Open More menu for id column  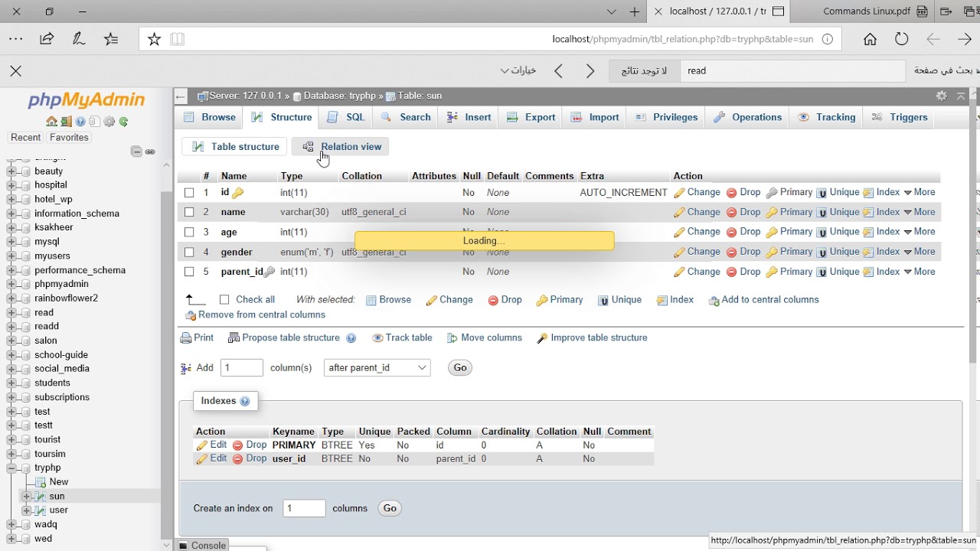pos(920,192)
